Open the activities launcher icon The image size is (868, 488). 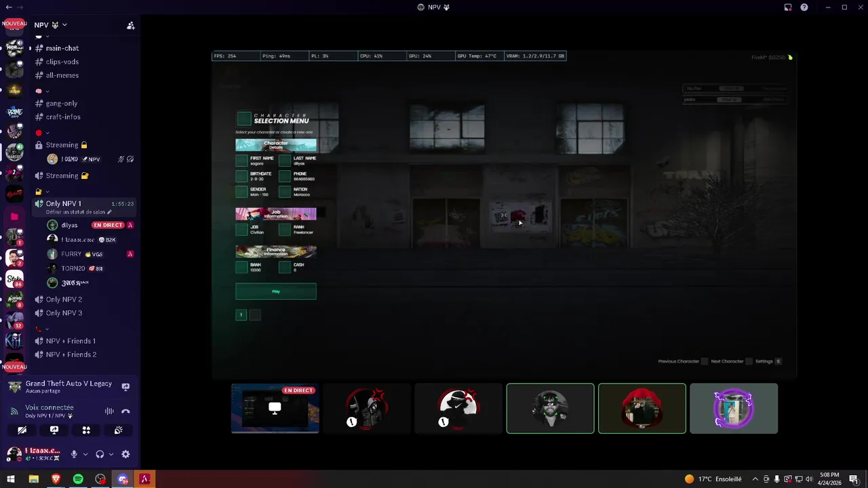pos(86,430)
